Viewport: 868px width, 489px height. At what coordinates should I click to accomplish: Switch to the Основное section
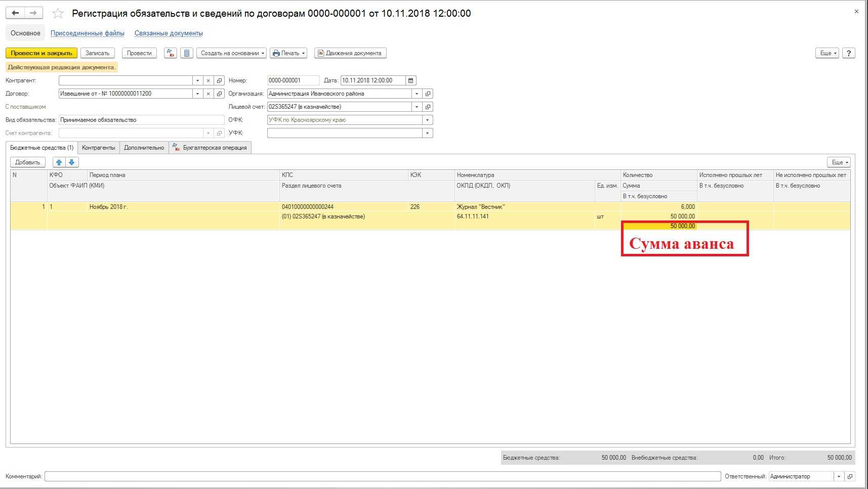(25, 33)
